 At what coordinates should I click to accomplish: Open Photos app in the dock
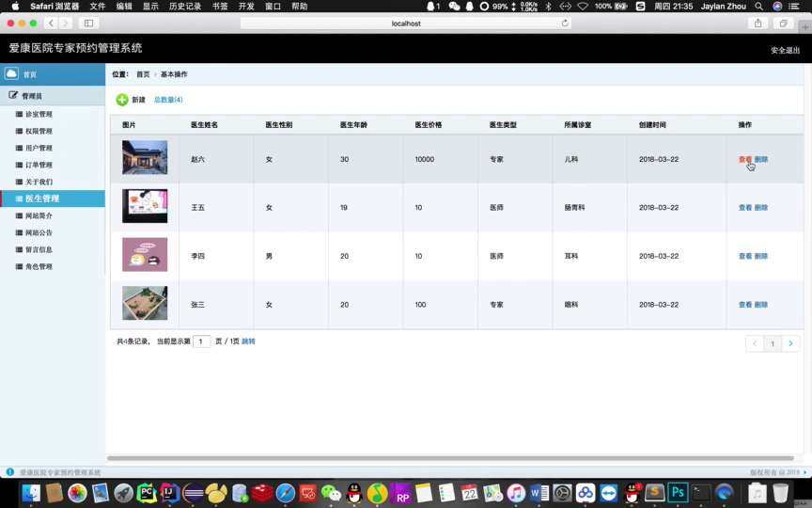coord(77,493)
